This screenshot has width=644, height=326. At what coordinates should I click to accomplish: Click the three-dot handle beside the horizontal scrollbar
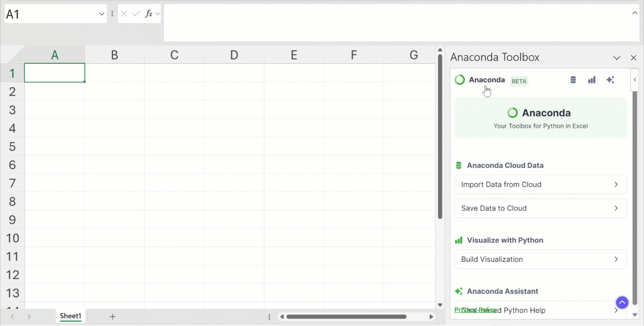pos(269,317)
